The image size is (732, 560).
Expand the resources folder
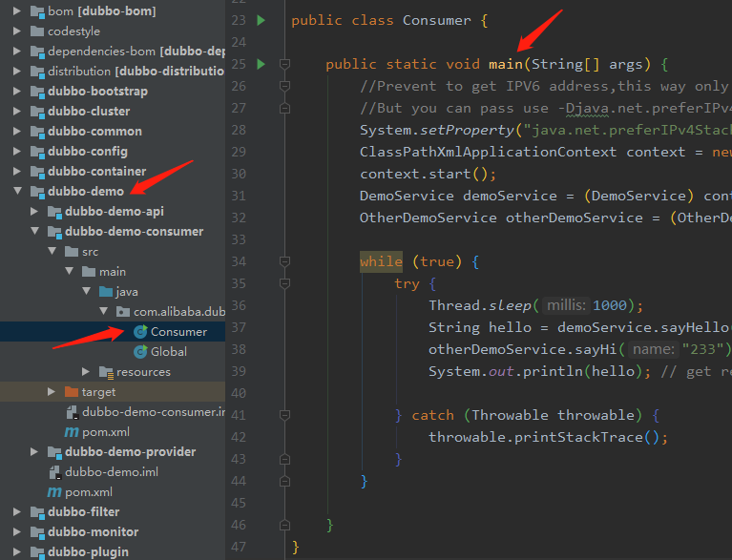click(86, 371)
